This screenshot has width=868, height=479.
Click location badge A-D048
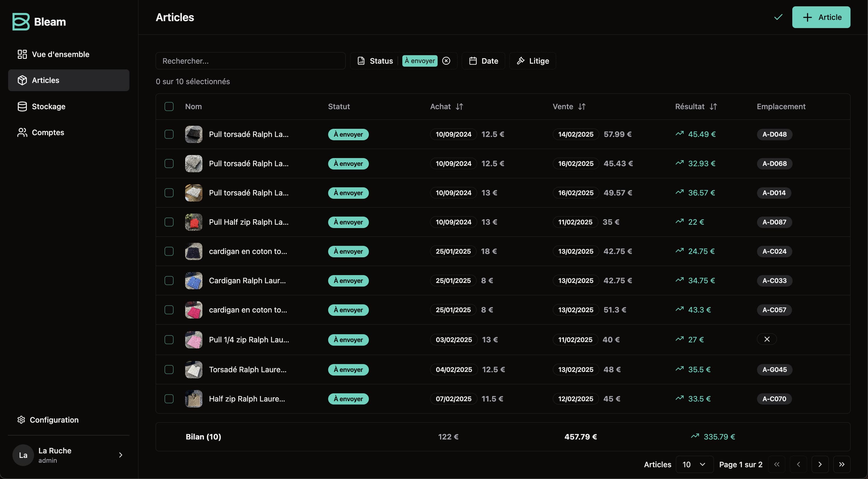[x=774, y=134]
